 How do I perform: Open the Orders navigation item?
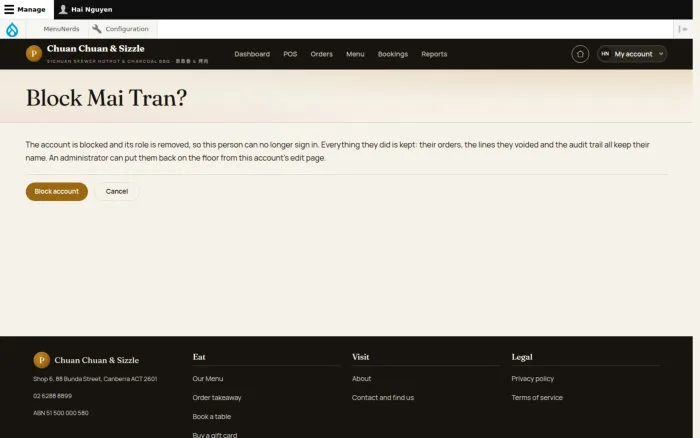pos(321,54)
